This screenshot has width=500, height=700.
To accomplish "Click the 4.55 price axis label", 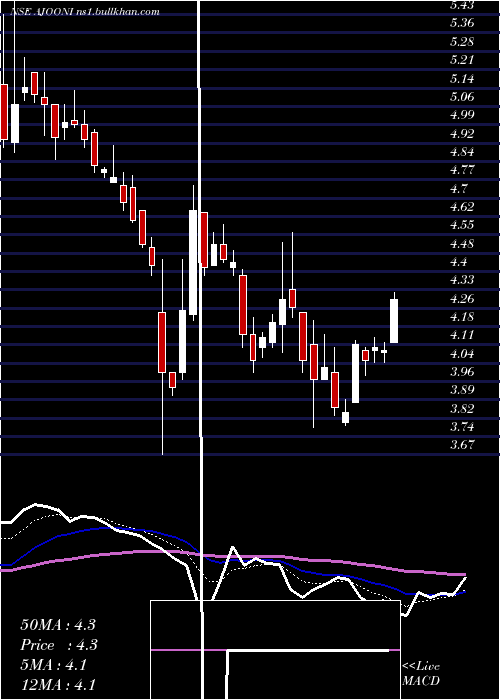I will (x=462, y=225).
